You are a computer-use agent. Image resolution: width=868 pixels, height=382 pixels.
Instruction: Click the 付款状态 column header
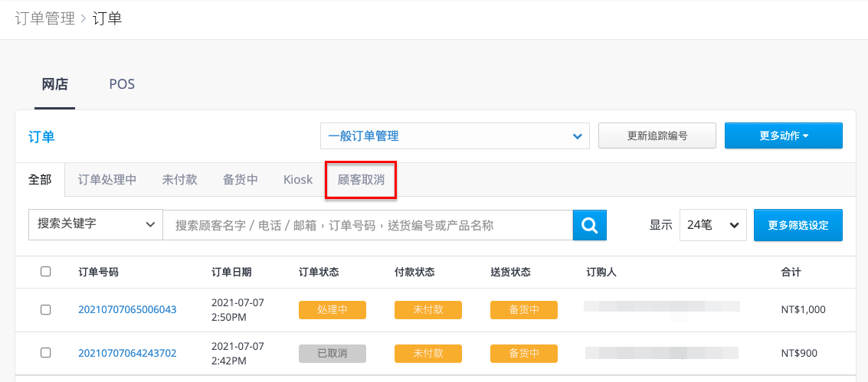point(414,272)
